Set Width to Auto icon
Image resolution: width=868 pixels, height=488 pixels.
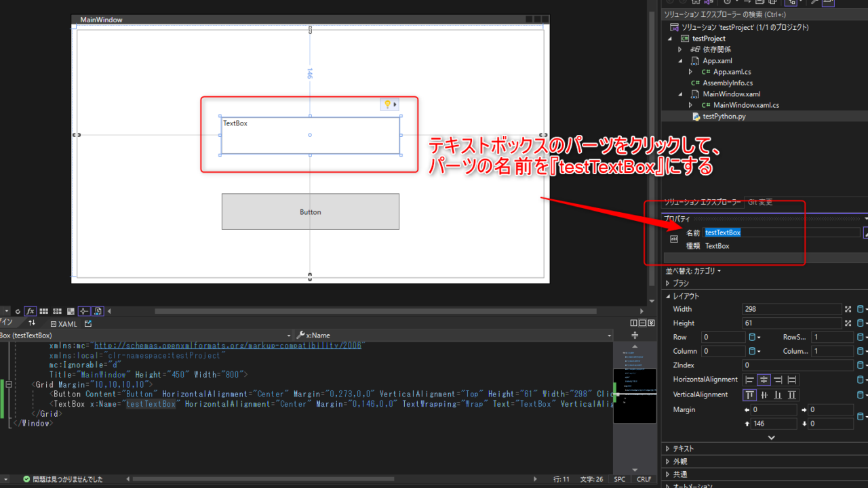click(848, 309)
